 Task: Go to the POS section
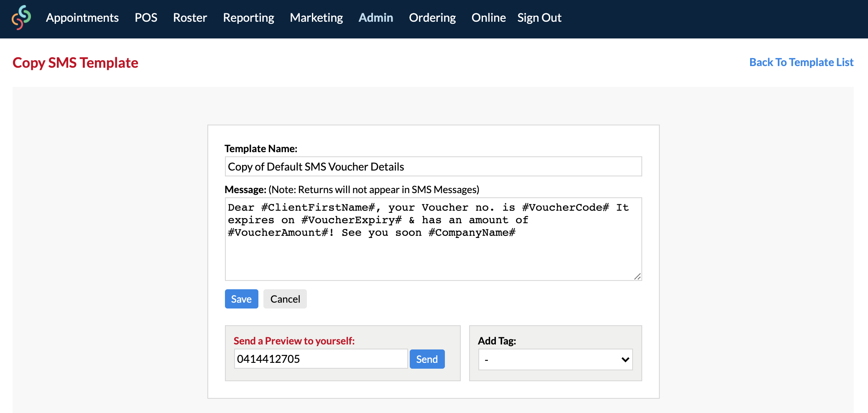pos(146,18)
